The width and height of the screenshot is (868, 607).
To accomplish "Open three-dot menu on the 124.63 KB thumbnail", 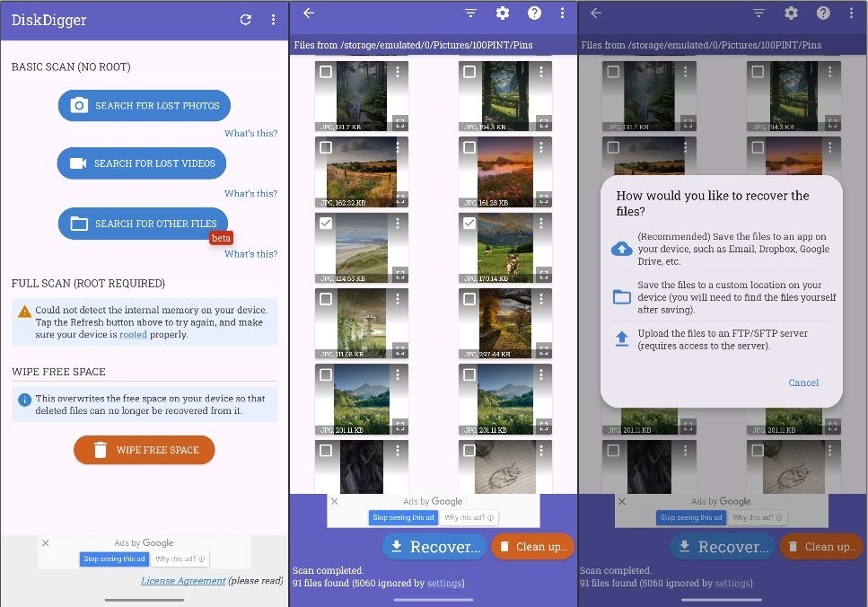I will (x=398, y=224).
